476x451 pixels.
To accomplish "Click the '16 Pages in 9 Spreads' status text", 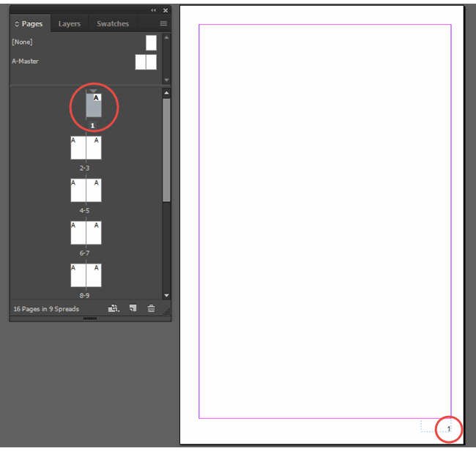I will [x=46, y=309].
